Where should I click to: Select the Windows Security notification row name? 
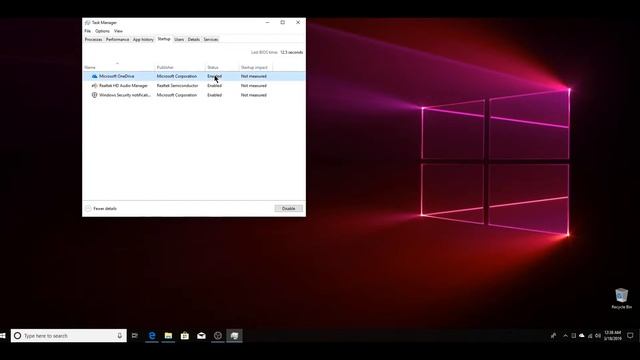(125, 95)
